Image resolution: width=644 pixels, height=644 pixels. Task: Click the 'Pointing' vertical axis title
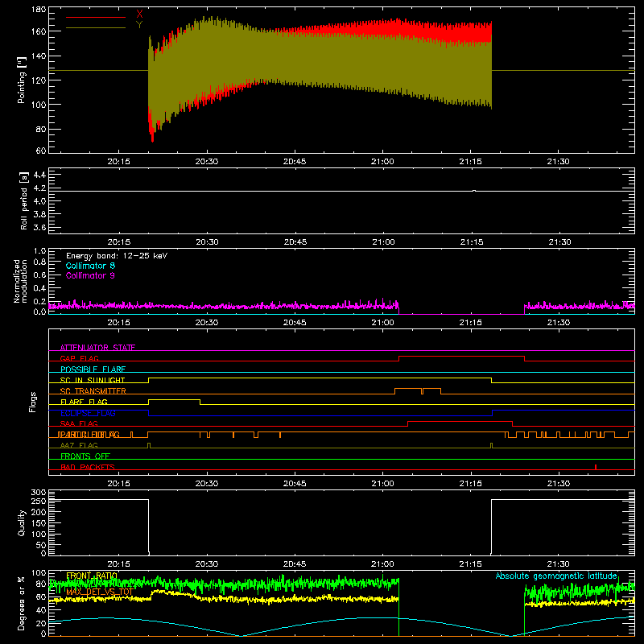click(22, 80)
